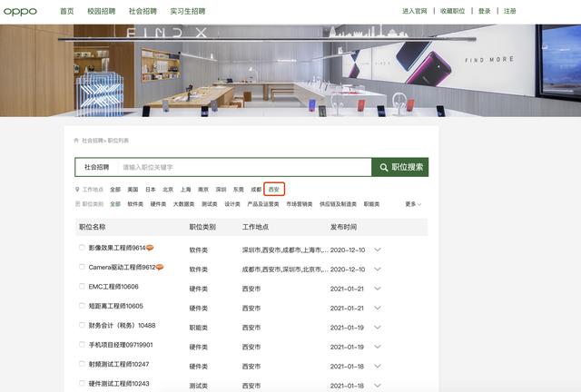This screenshot has width=581, height=392.
Task: Select the EMC工程师10606 checkbox
Action: tap(82, 286)
